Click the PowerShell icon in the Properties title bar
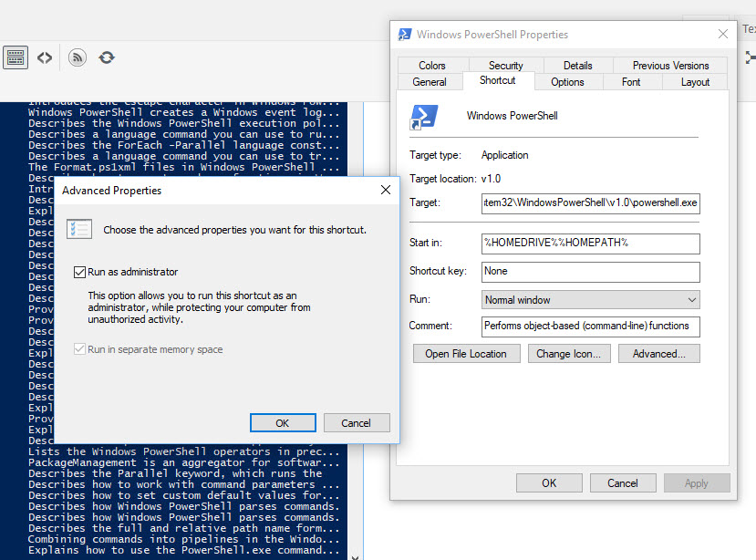The height and width of the screenshot is (560, 756). pyautogui.click(x=405, y=35)
